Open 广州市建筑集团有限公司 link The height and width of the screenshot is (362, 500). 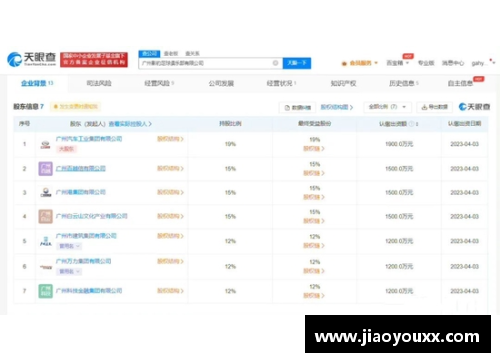pyautogui.click(x=86, y=236)
